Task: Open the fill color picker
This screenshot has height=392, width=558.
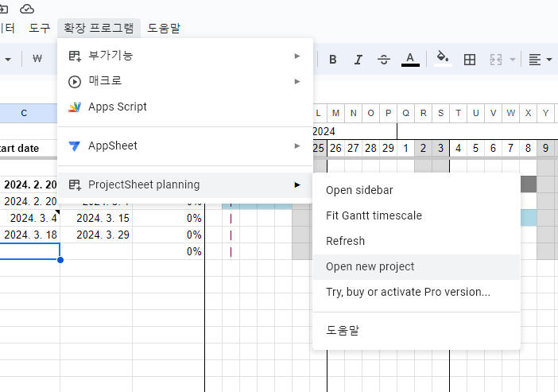Action: pos(443,59)
